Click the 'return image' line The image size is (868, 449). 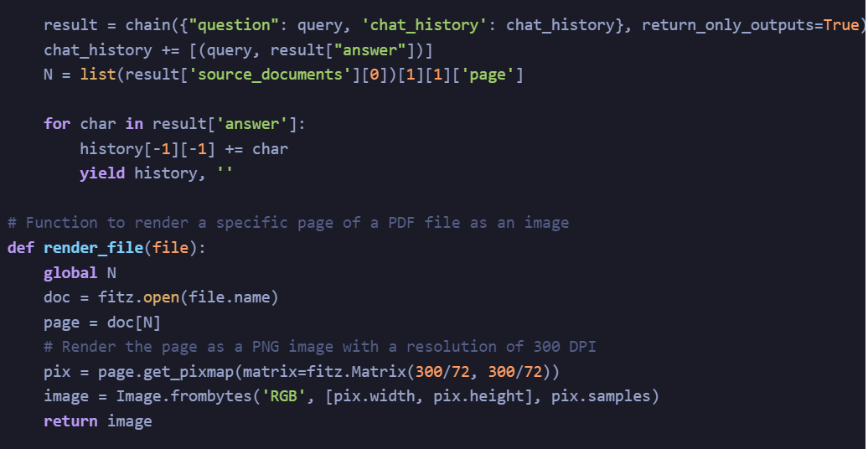97,421
